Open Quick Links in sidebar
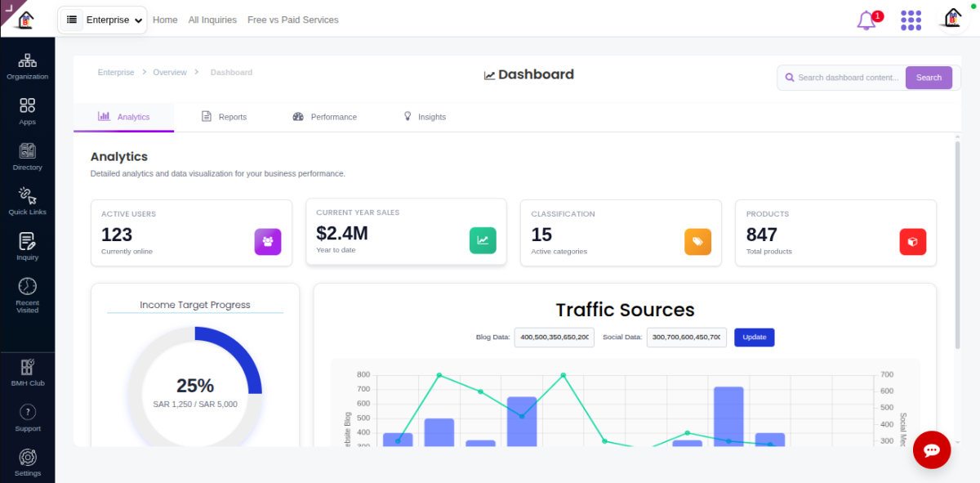980x483 pixels. 27,201
